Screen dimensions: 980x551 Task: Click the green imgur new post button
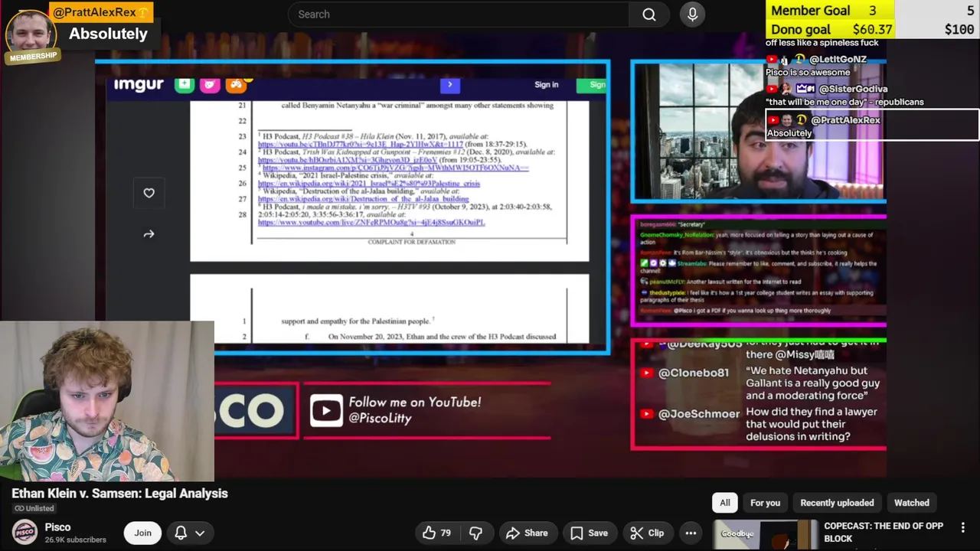[184, 85]
